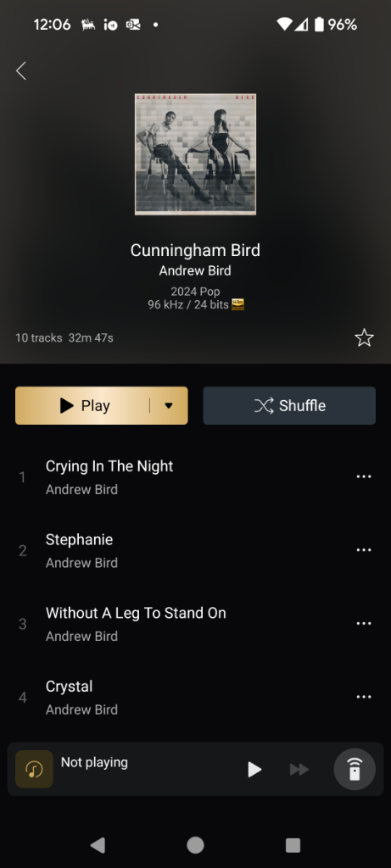Go back using the top-left arrow
Screen dimensions: 391x868
[x=21, y=71]
